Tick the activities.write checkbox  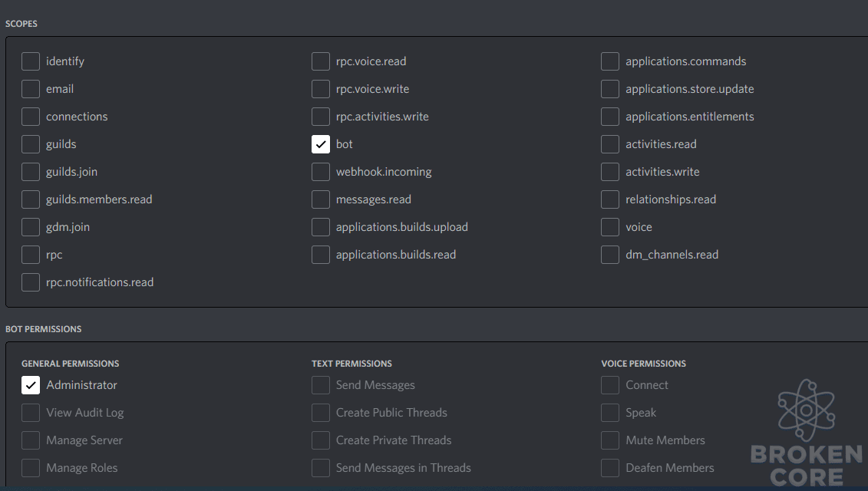click(x=610, y=172)
